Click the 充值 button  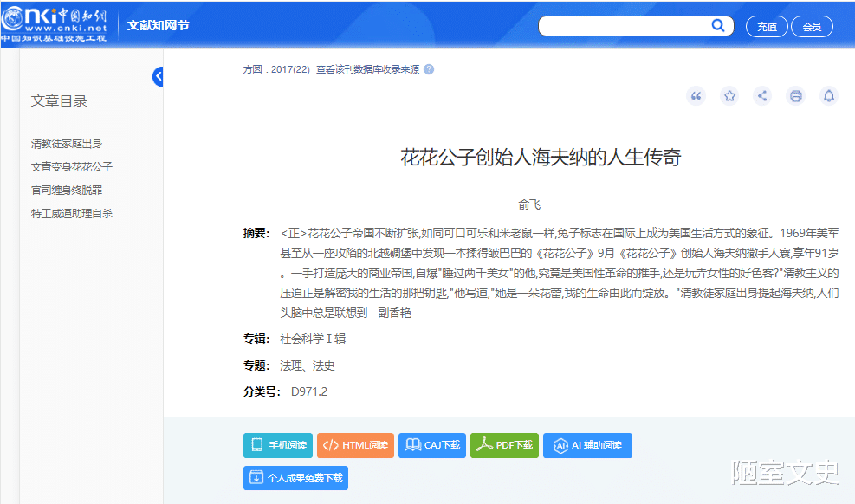tap(767, 27)
